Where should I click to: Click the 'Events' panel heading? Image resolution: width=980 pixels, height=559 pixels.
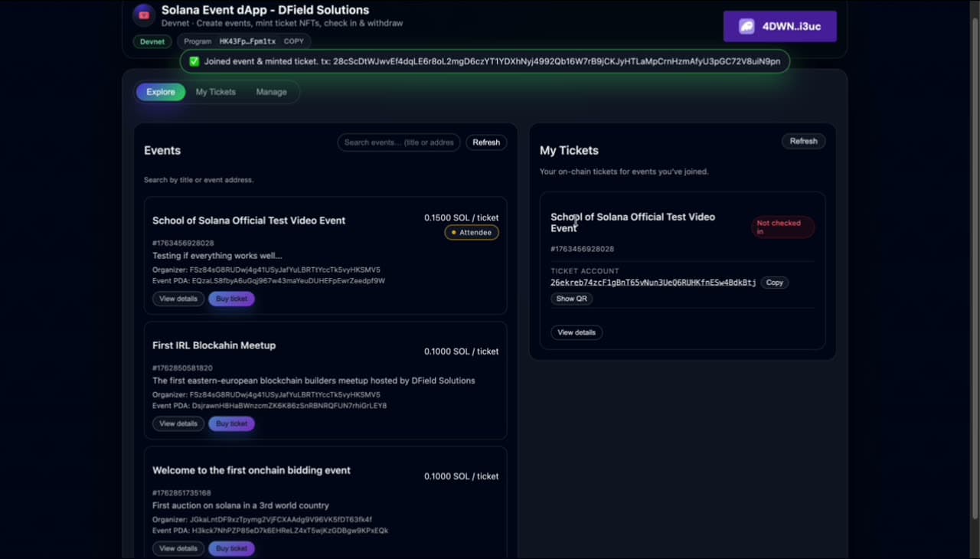(162, 151)
